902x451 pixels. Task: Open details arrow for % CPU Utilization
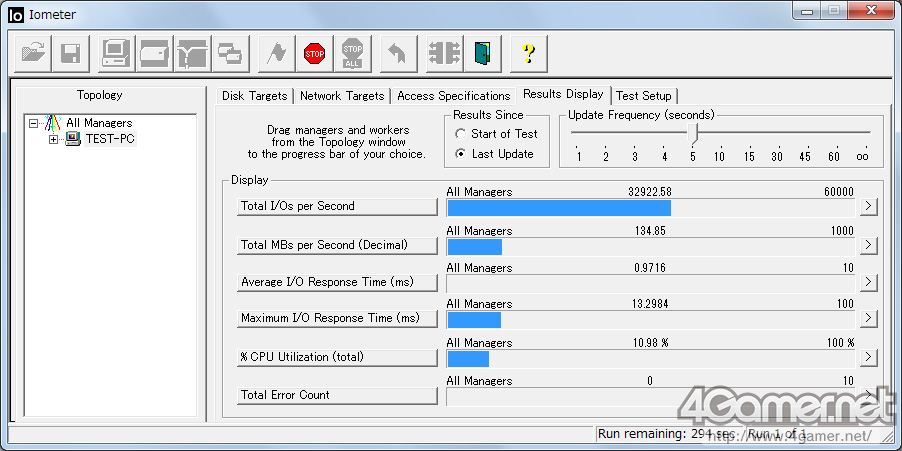tap(869, 357)
